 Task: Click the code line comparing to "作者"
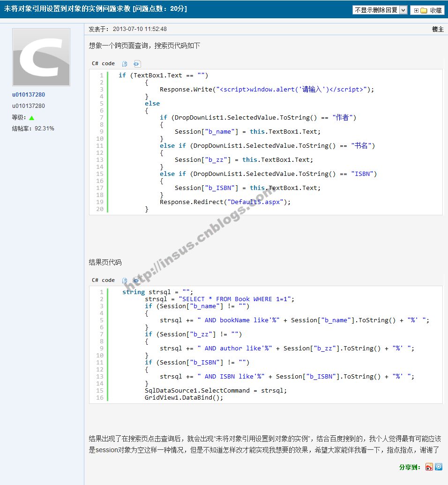pos(258,118)
